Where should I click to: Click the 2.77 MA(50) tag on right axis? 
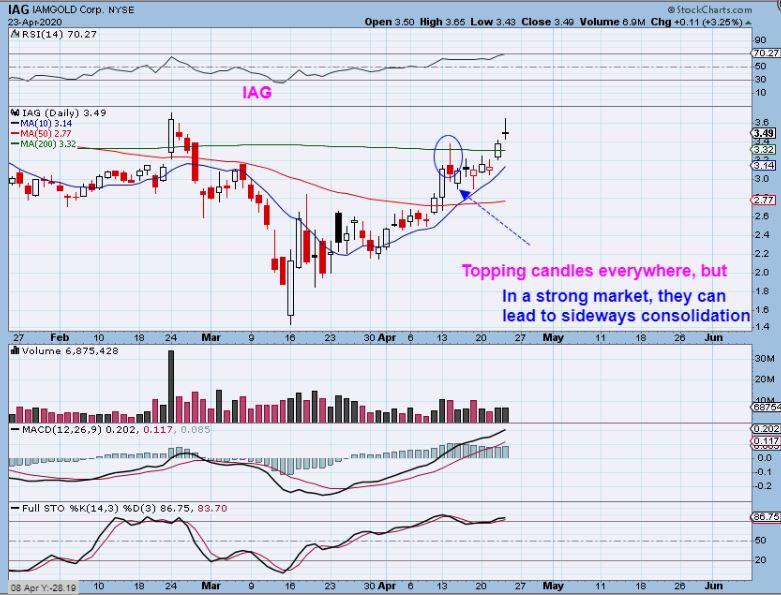(764, 200)
